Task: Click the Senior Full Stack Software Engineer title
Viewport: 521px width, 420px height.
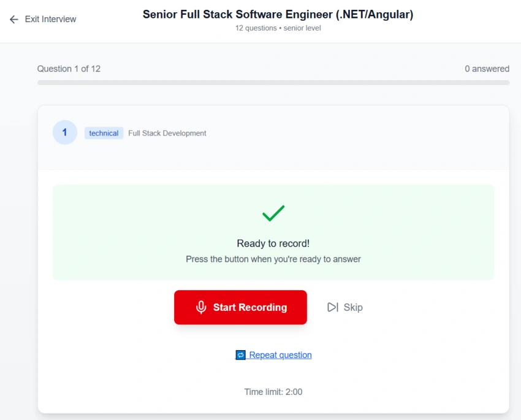Action: [x=278, y=14]
